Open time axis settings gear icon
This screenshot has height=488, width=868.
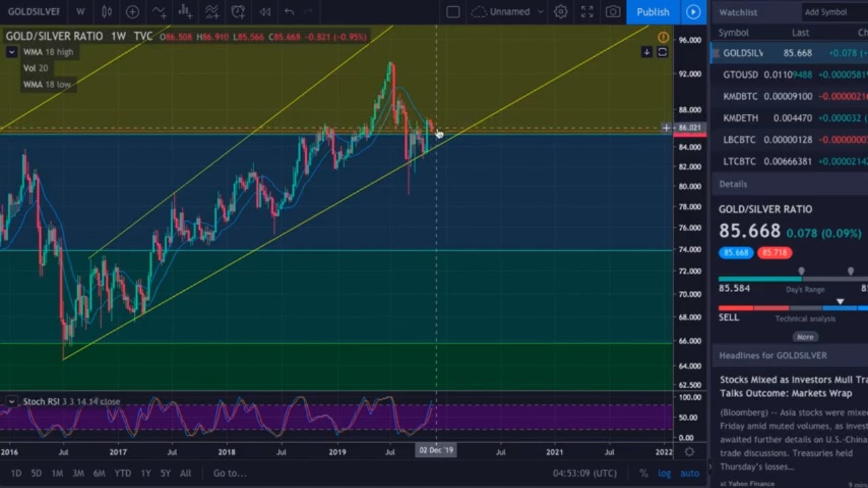pyautogui.click(x=689, y=451)
